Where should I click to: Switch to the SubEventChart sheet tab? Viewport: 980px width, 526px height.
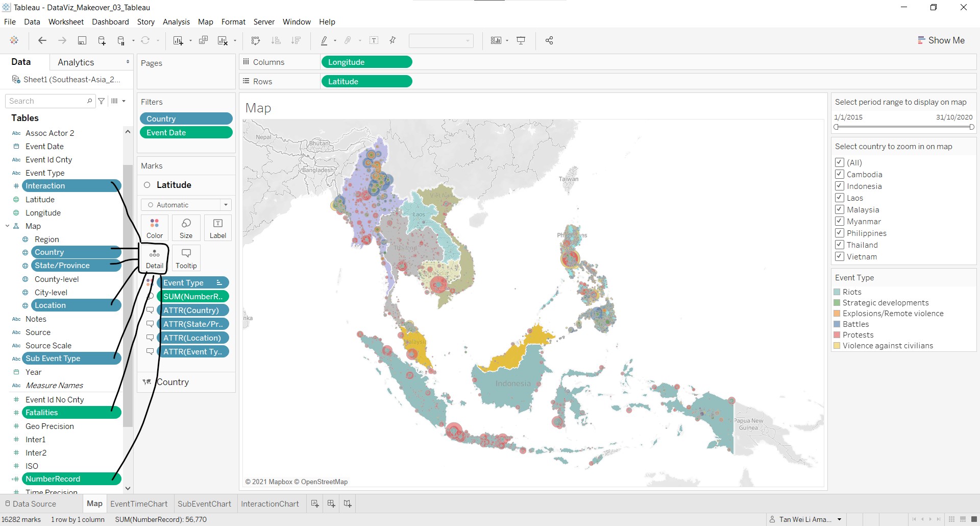[x=204, y=504]
